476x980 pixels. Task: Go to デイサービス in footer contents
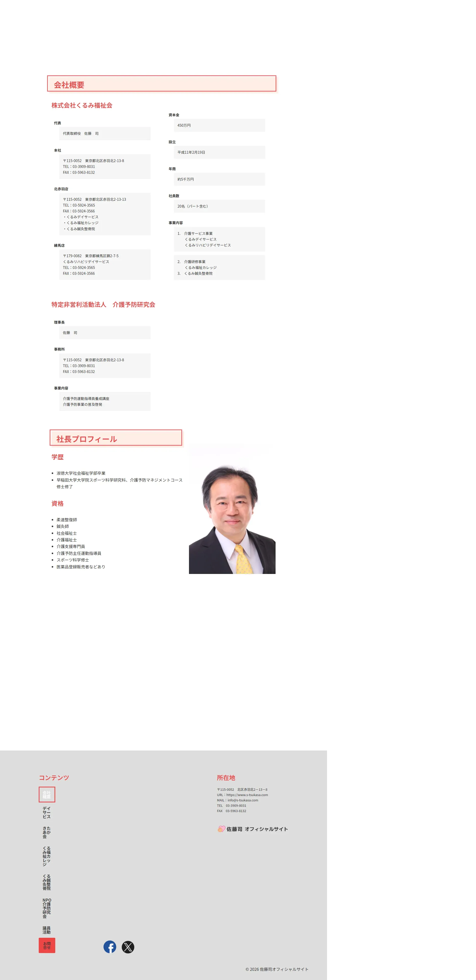pyautogui.click(x=47, y=812)
